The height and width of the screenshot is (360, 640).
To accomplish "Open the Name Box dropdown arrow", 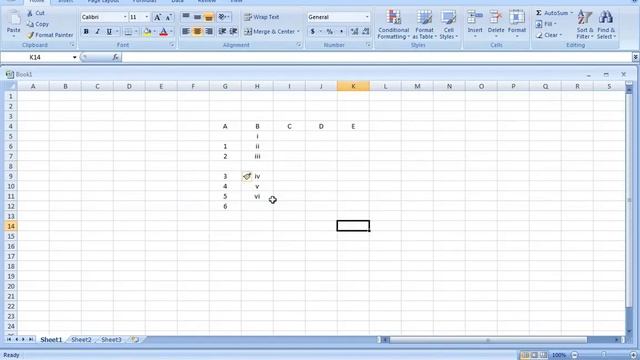I will click(x=74, y=58).
